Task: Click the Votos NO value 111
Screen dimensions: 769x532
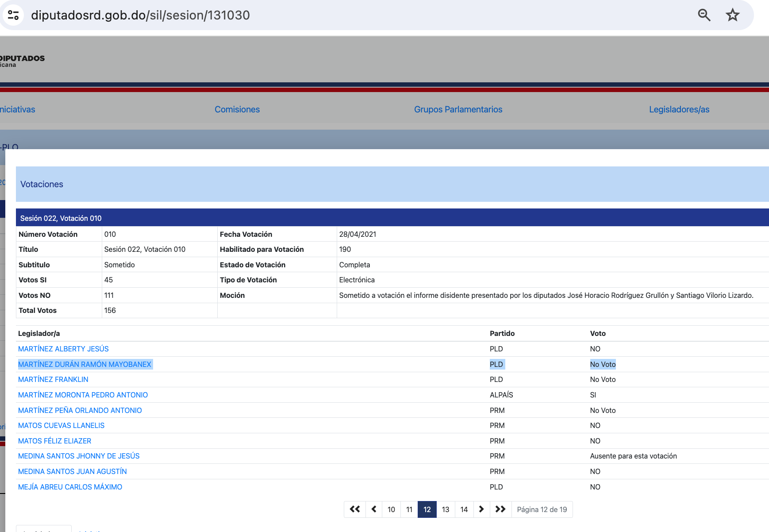Action: pos(109,295)
